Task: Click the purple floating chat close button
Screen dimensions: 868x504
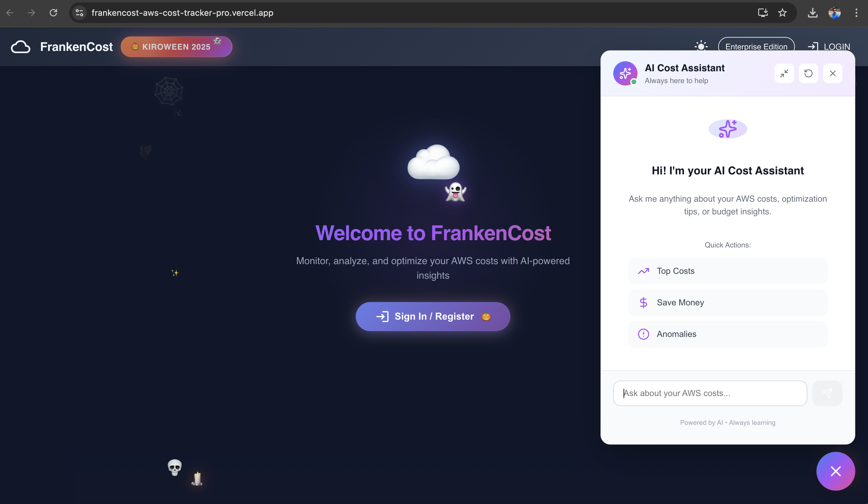Action: (835, 471)
